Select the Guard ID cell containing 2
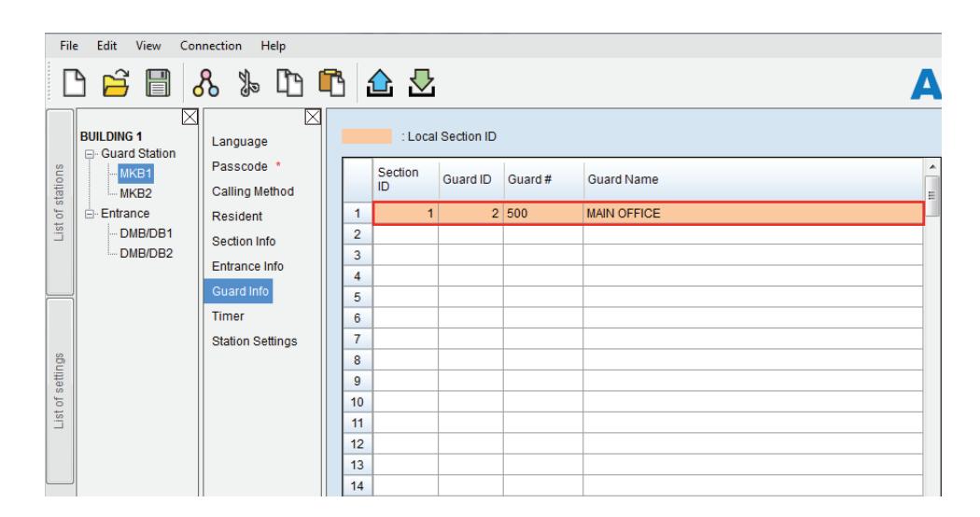Image resolution: width=980 pixels, height=517 pixels. tap(471, 213)
